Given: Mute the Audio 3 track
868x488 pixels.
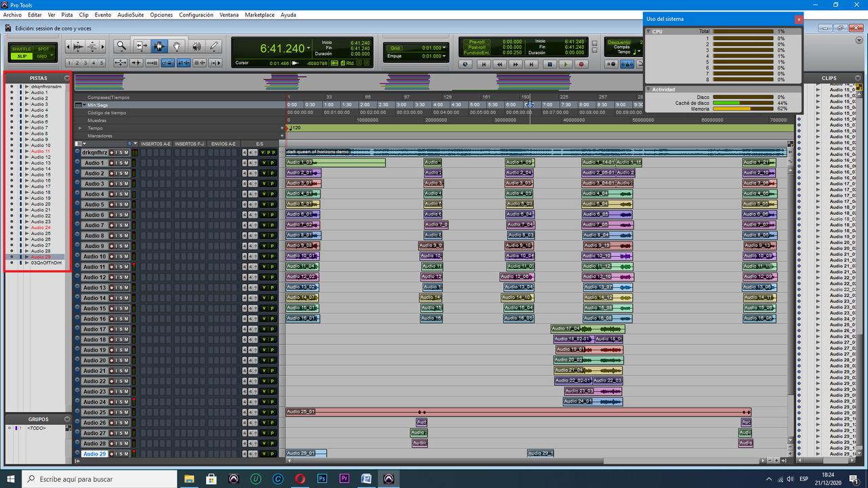Looking at the screenshot, I should tap(126, 184).
